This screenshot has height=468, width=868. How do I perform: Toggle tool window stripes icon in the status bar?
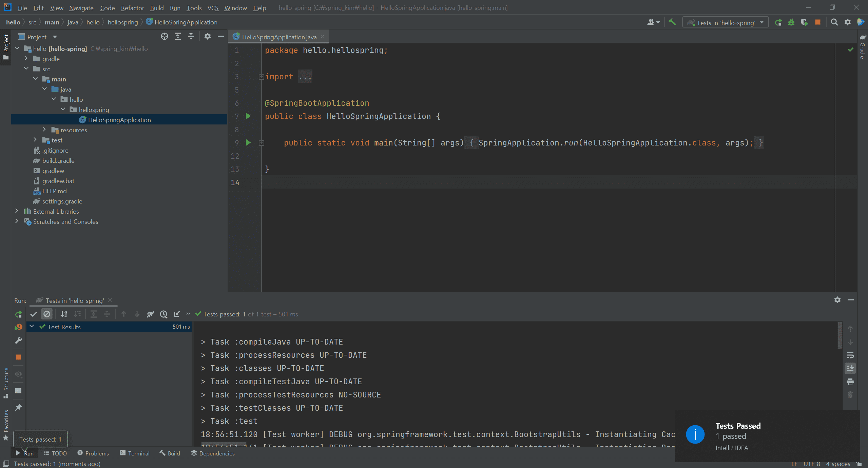coord(6,464)
